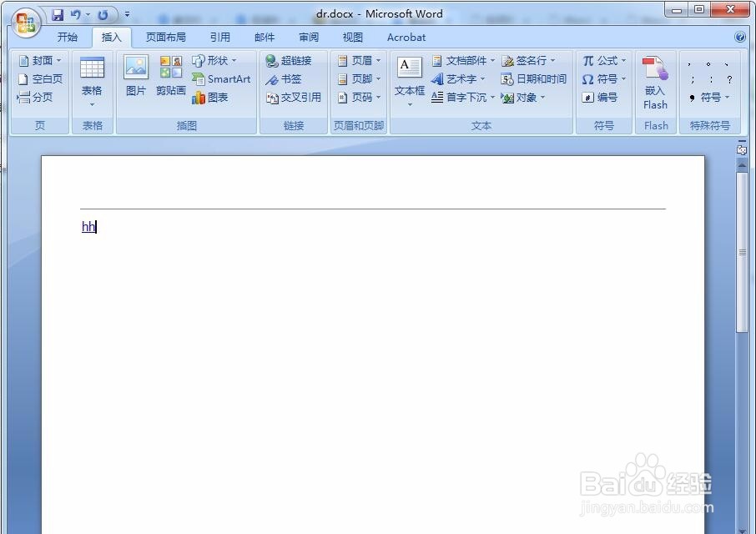Open the 文本框 text box menu

click(410, 82)
